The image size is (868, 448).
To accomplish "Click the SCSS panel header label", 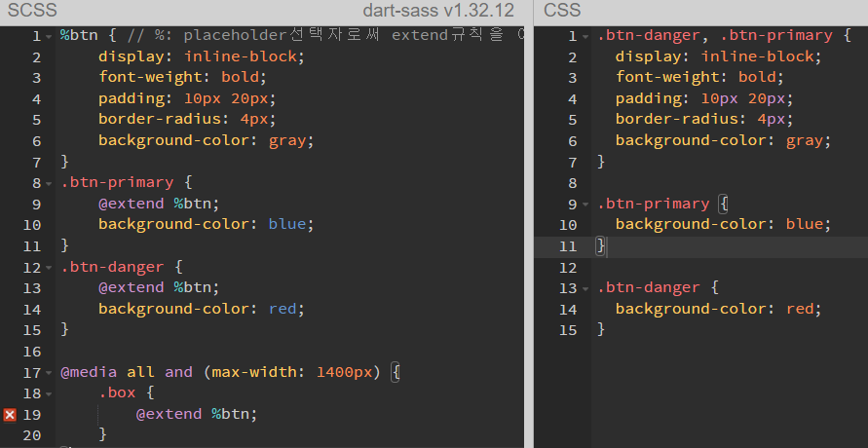I will pyautogui.click(x=32, y=10).
